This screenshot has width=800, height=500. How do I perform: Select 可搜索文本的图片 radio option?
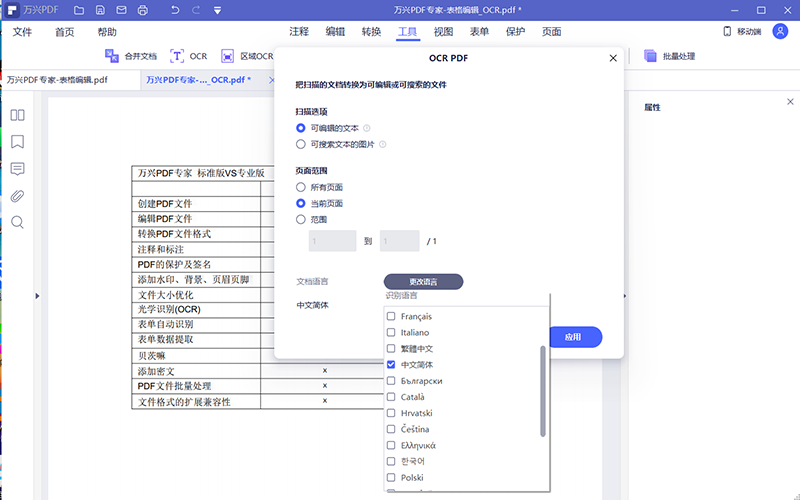[x=301, y=144]
